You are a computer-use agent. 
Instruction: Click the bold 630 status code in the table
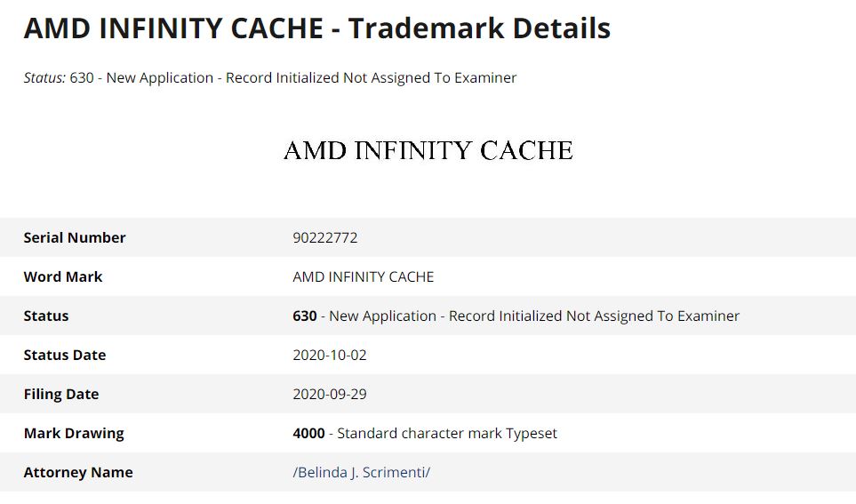pos(304,316)
